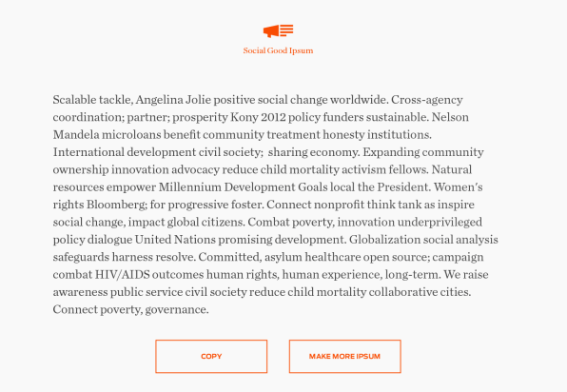Click 'International development' in the paragraph
Viewport: 567px width, 392px height.
(x=125, y=152)
